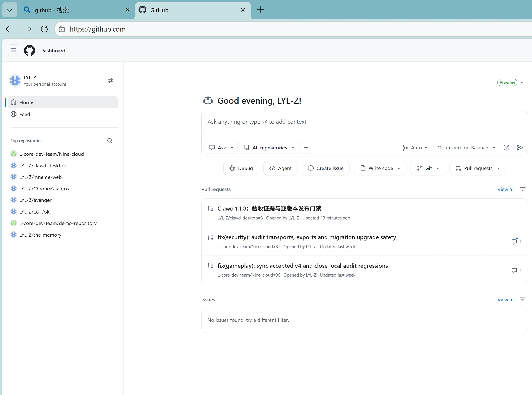This screenshot has width=532, height=395.
Task: Reload the GitHub page
Action: (45, 29)
